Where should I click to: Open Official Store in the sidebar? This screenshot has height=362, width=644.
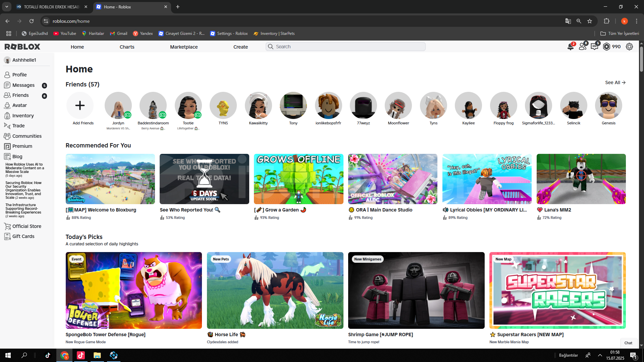coord(26,226)
